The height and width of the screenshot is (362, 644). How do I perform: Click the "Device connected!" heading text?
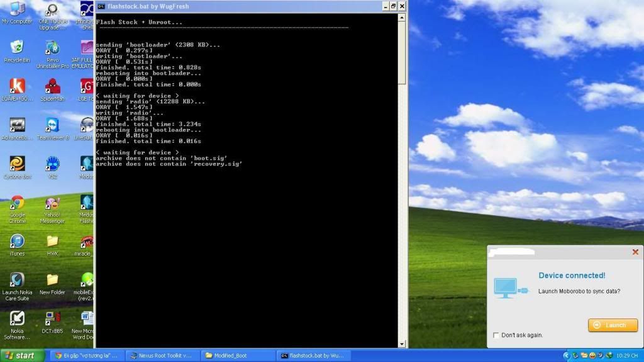pyautogui.click(x=572, y=276)
